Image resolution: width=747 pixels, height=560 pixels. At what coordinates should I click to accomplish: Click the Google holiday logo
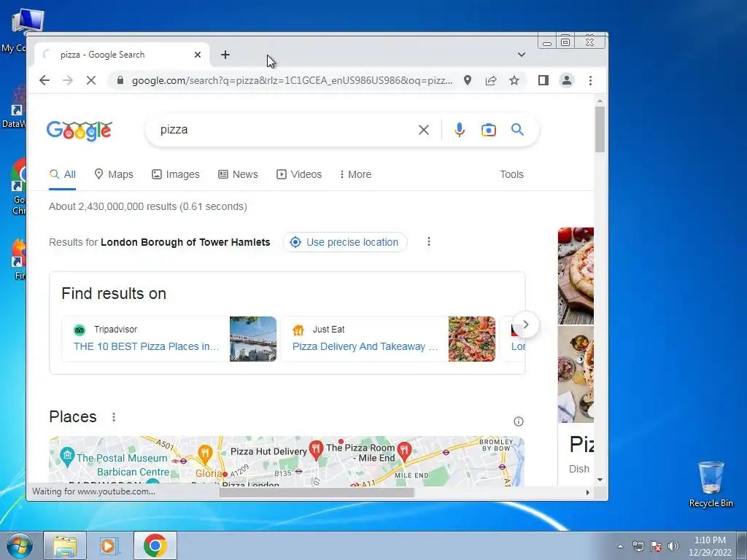pos(79,131)
